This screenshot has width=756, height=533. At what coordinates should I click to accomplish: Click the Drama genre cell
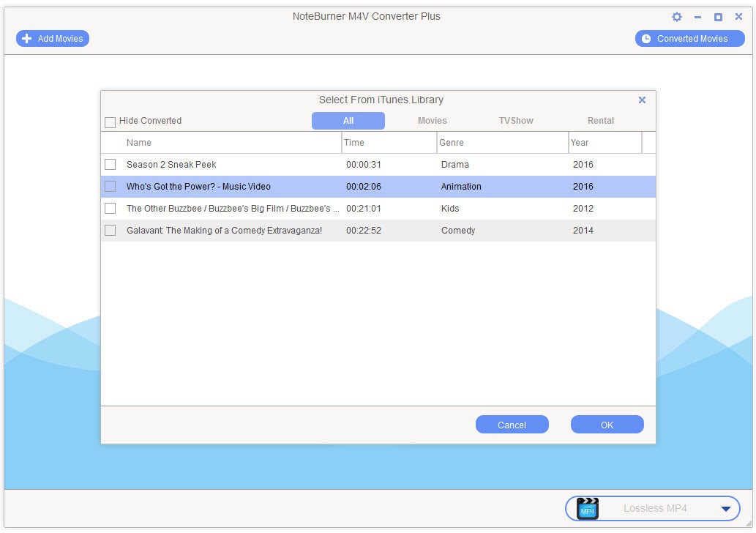click(x=454, y=165)
